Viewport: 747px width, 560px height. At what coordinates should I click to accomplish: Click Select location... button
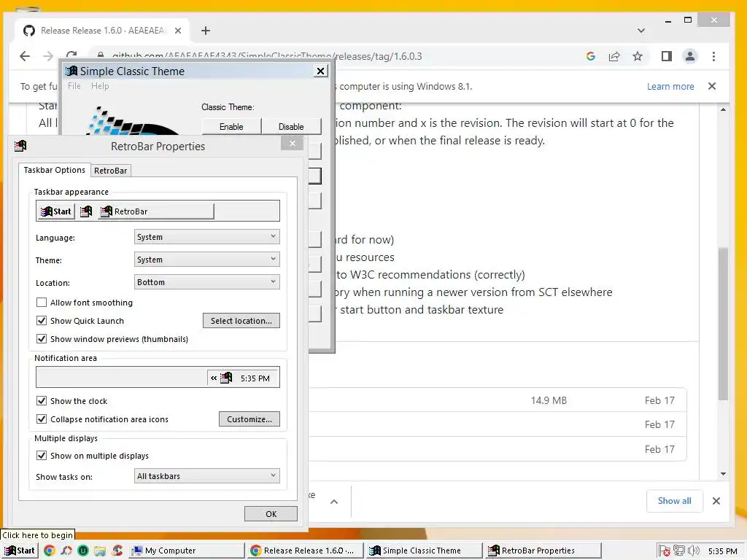click(241, 321)
